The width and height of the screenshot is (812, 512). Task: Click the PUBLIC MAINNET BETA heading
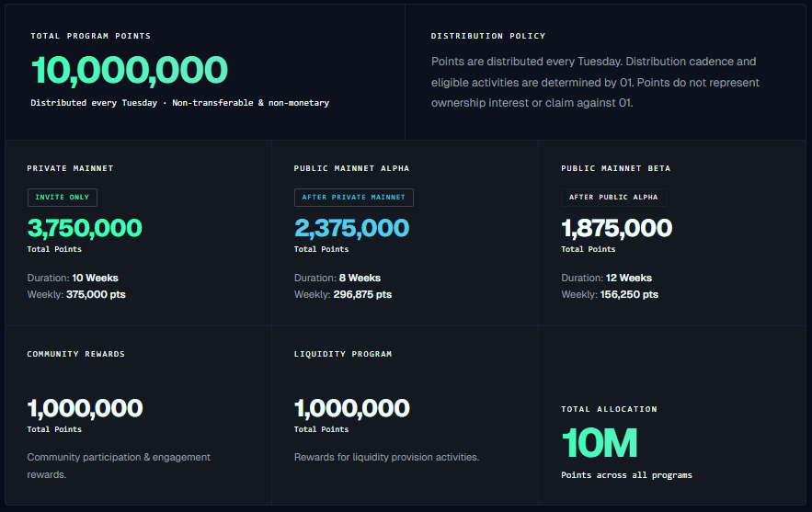616,168
